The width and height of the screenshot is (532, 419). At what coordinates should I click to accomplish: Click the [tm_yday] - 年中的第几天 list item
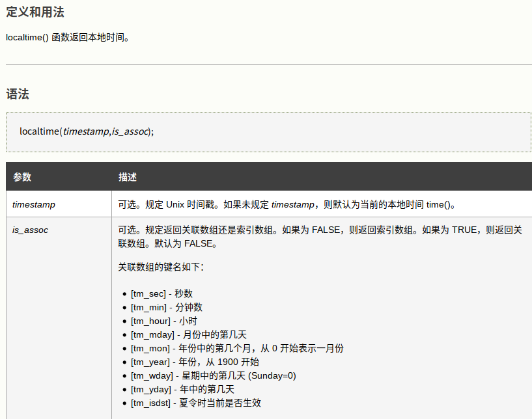[x=182, y=389]
